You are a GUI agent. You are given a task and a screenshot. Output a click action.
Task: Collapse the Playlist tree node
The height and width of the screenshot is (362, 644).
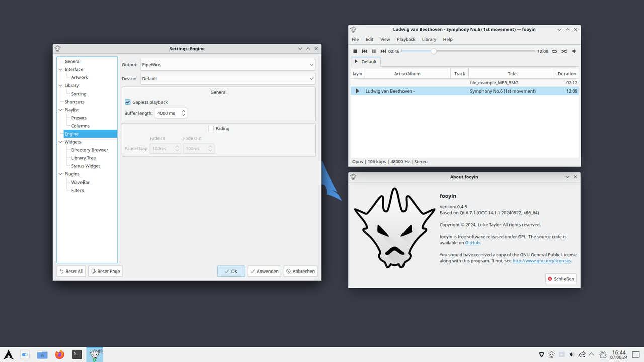[61, 110]
